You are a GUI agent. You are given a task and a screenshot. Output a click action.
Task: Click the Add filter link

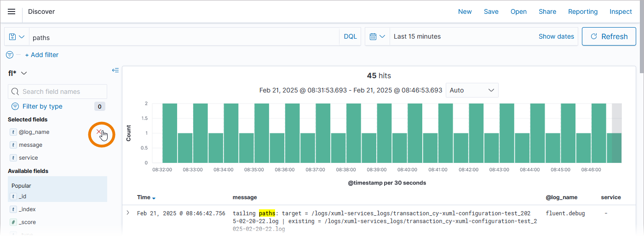[42, 55]
